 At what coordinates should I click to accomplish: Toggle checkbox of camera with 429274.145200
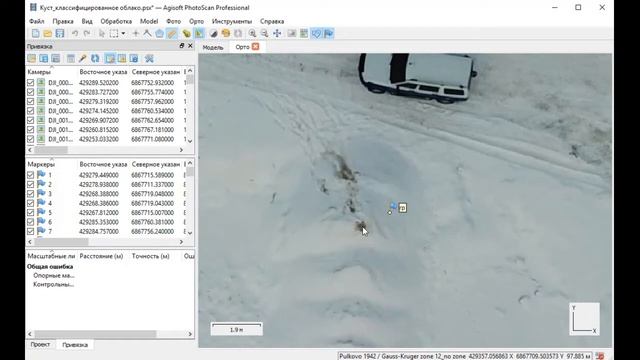pyautogui.click(x=31, y=111)
